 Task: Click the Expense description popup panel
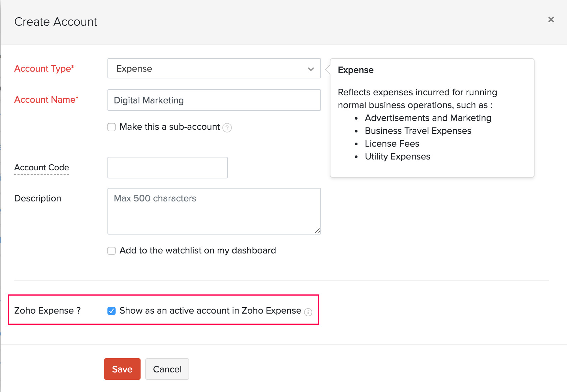(x=432, y=118)
